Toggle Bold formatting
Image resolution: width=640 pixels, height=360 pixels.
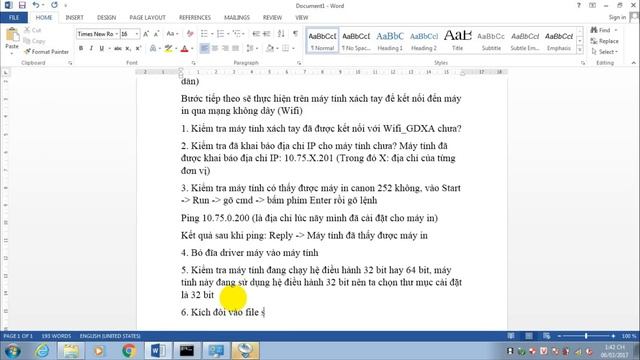pyautogui.click(x=81, y=49)
